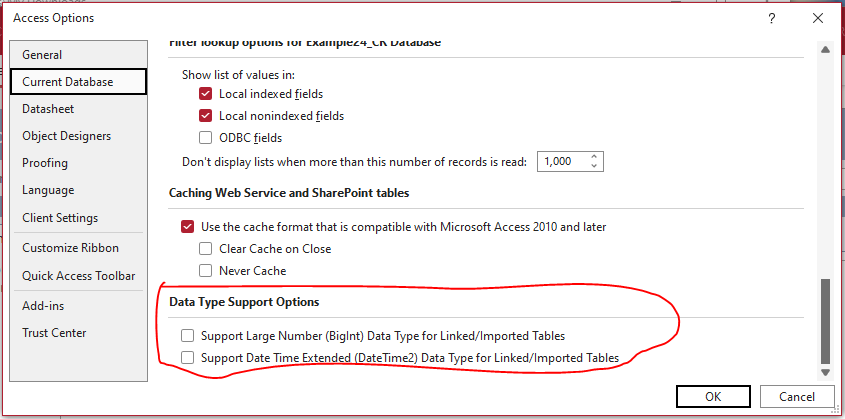Enable Support Date Time Extended (DateTime2)
The image size is (845, 419).
click(188, 357)
